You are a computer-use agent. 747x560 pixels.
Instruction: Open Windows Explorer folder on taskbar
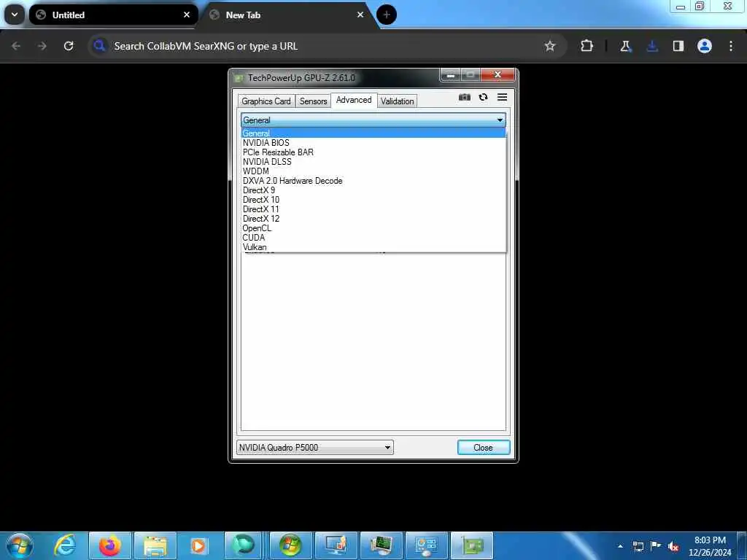(x=155, y=545)
